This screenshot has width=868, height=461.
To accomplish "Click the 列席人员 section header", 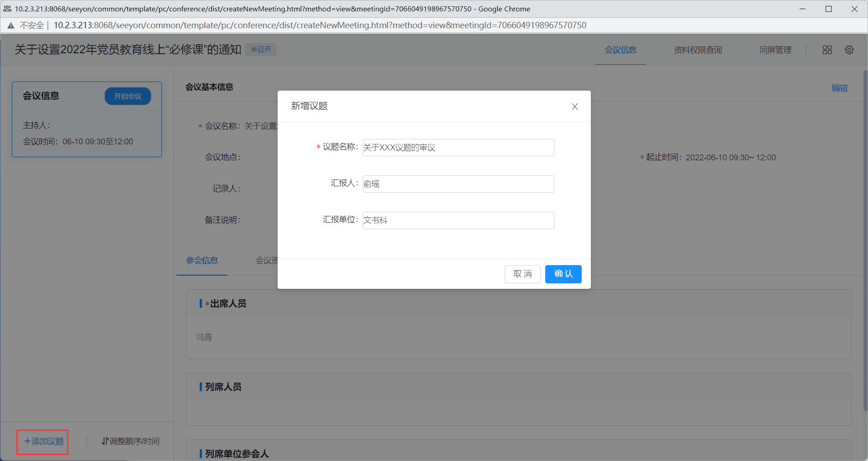I will (x=518, y=387).
